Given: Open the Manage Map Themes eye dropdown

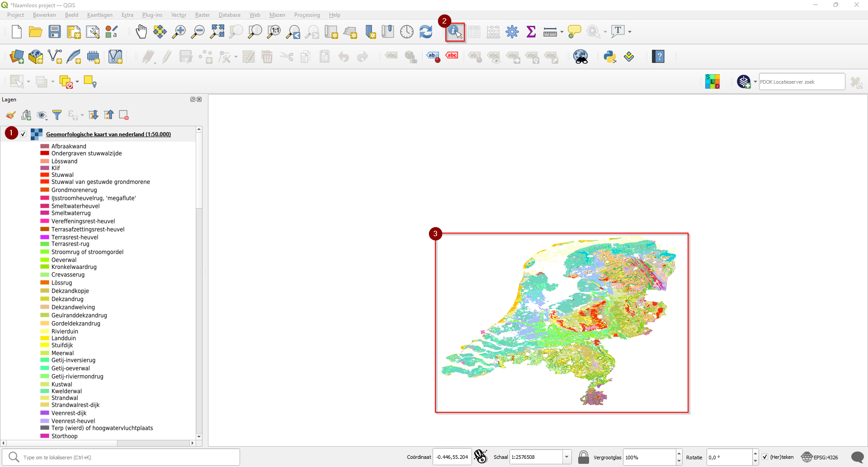Looking at the screenshot, I should coord(42,115).
